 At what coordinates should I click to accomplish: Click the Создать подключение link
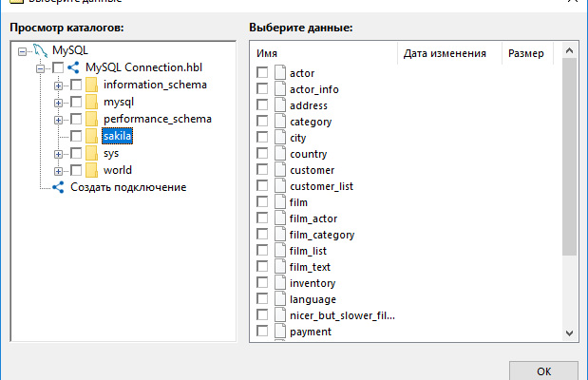(x=128, y=187)
